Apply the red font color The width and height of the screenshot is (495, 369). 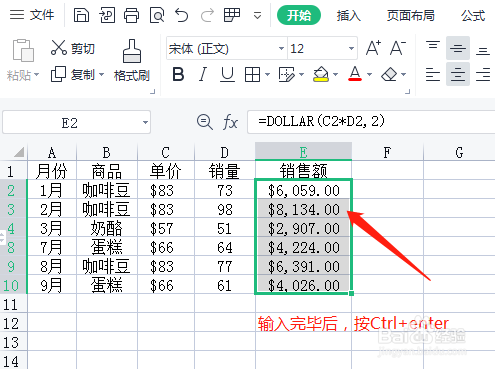pyautogui.click(x=355, y=74)
